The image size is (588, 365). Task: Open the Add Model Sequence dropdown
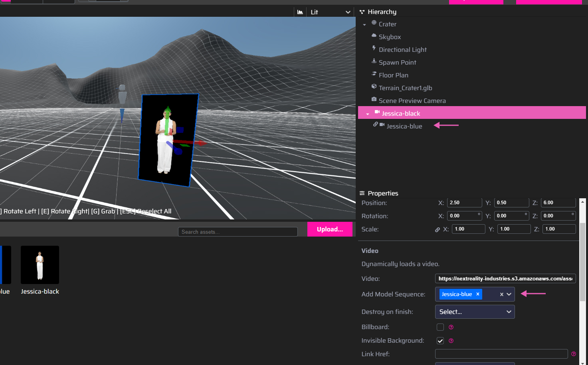pyautogui.click(x=509, y=294)
